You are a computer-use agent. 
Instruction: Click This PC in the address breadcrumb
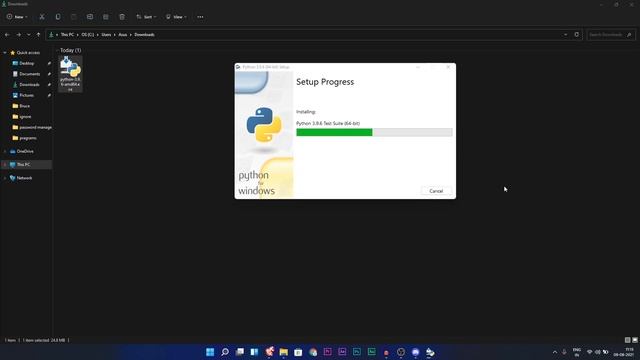67,35
